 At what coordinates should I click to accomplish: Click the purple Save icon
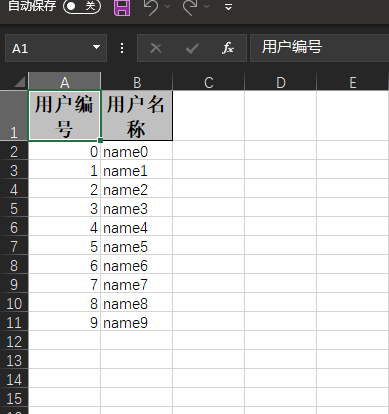coord(122,8)
